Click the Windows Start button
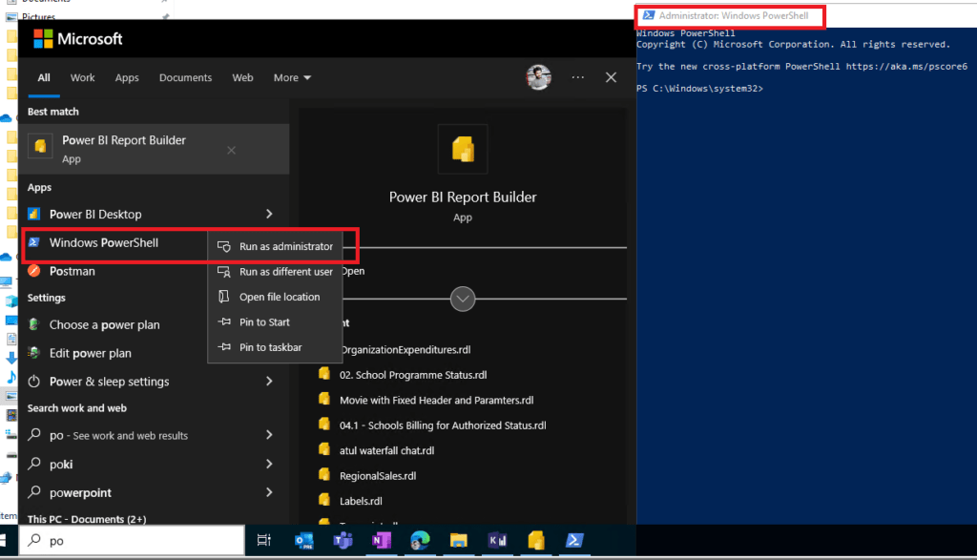 tap(3, 540)
